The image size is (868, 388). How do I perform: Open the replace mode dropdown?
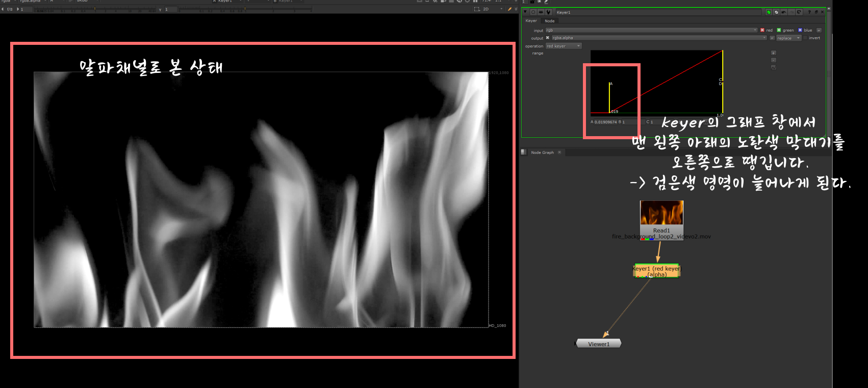tap(788, 38)
